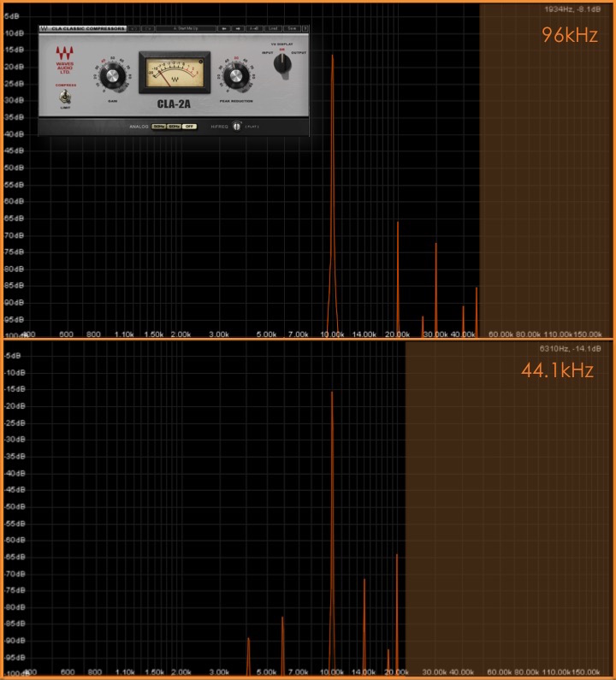This screenshot has width=616, height=680.
Task: Click '[FLAT]' label next to HiFreq knob
Action: pos(252,127)
